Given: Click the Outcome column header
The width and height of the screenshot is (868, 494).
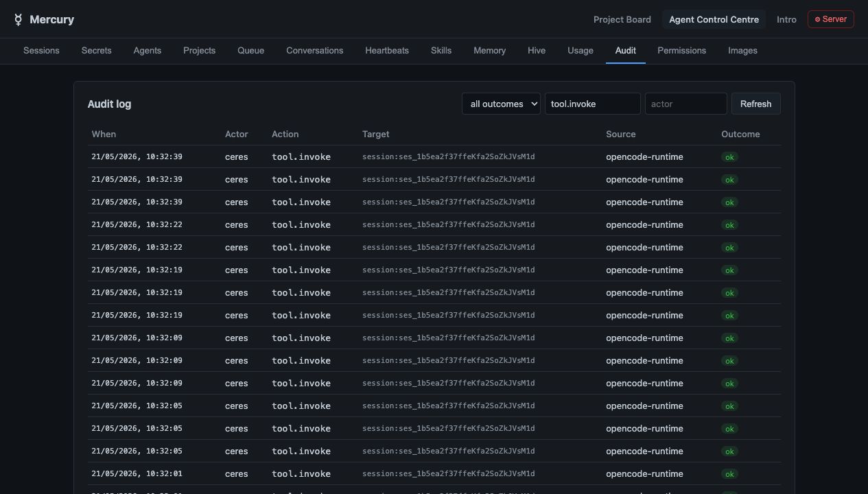Looking at the screenshot, I should (740, 134).
